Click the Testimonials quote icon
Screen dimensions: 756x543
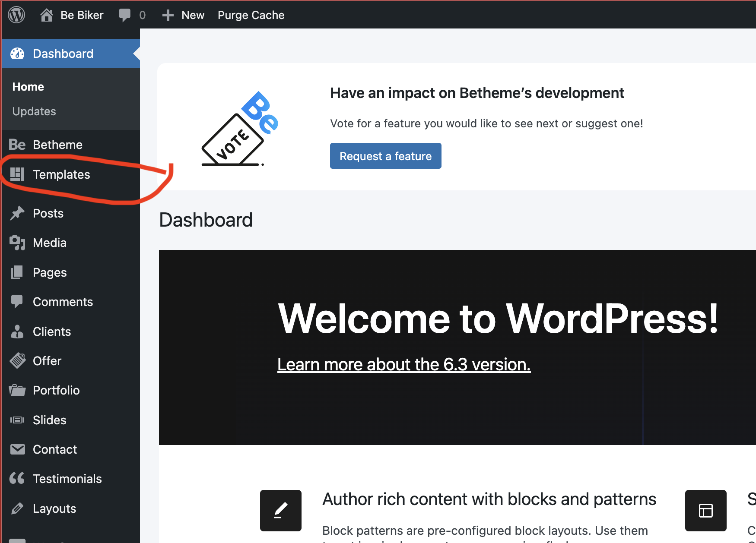[17, 478]
